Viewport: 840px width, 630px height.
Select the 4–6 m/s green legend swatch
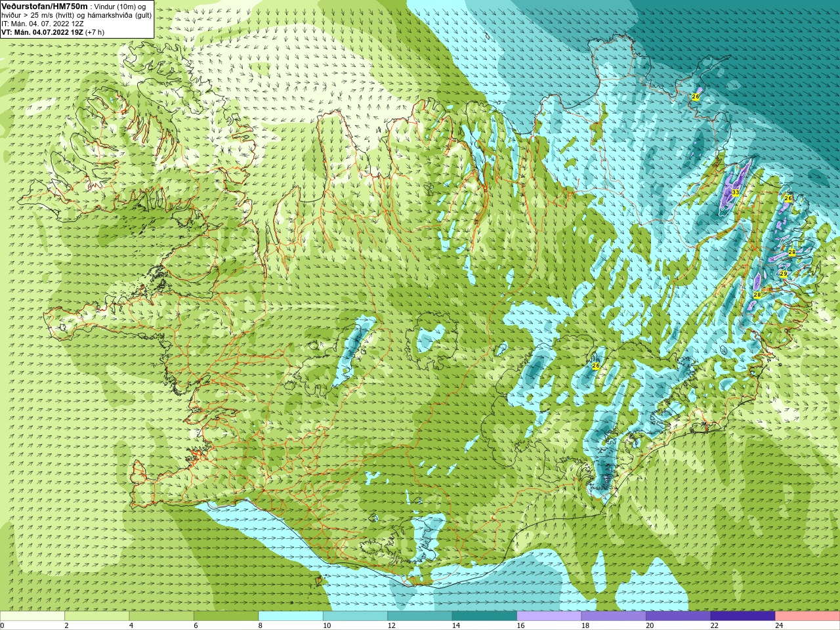[161, 616]
